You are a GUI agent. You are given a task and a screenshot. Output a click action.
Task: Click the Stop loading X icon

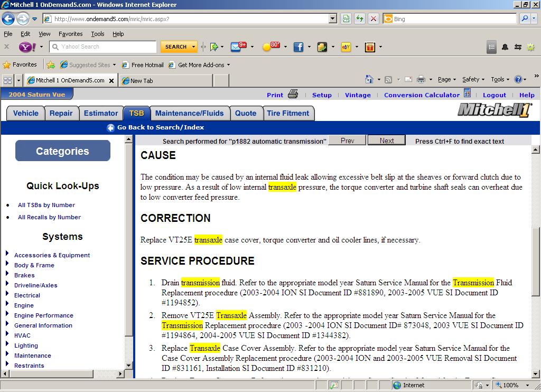click(x=374, y=18)
